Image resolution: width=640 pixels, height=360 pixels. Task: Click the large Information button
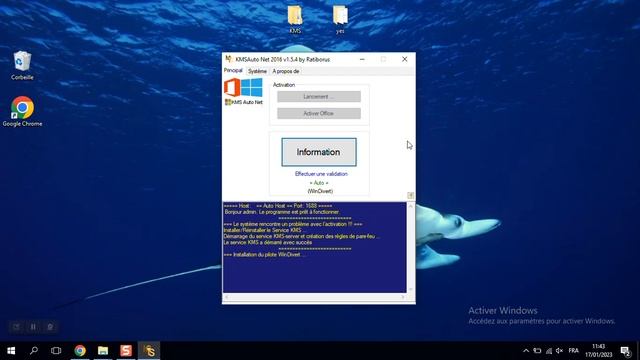(319, 152)
